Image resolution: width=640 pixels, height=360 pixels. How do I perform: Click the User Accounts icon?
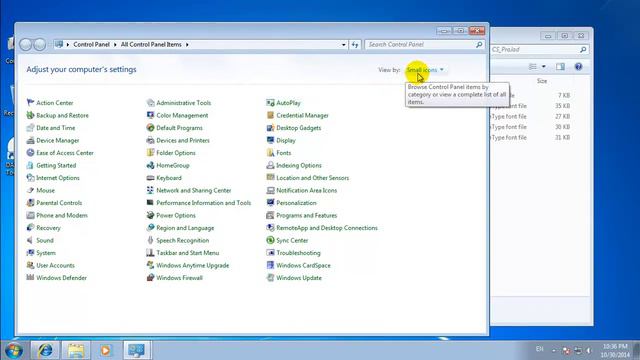click(x=30, y=265)
